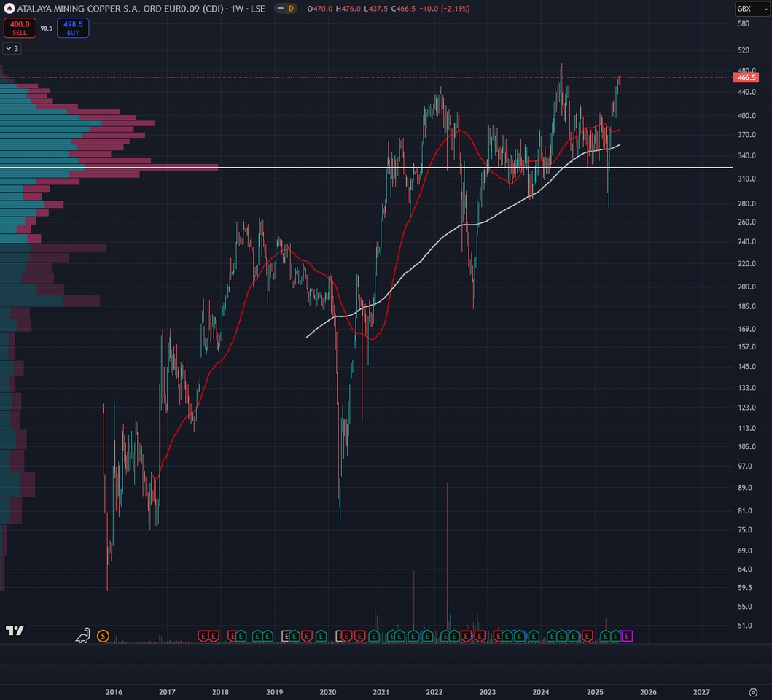
Task: Open chart settings gear on the time axis
Action: click(753, 692)
